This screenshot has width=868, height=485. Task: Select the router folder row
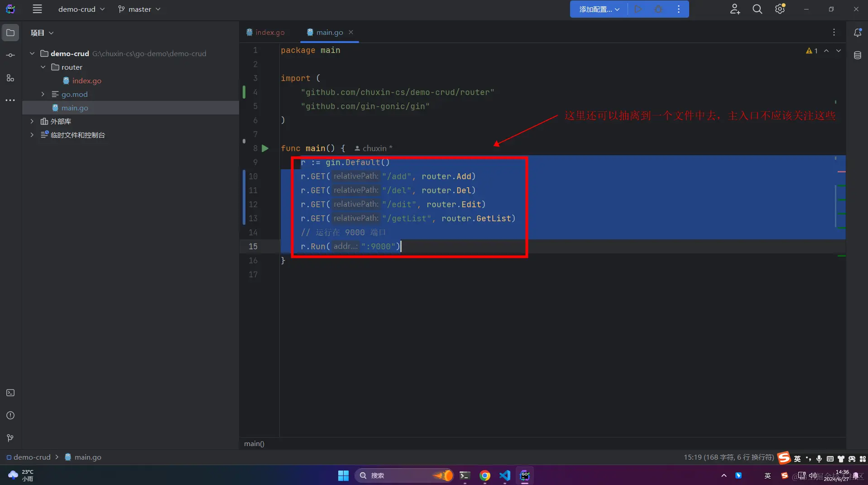tap(131, 67)
